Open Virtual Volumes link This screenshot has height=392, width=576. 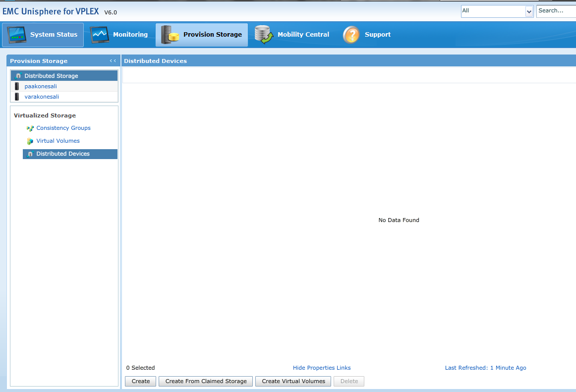click(58, 141)
